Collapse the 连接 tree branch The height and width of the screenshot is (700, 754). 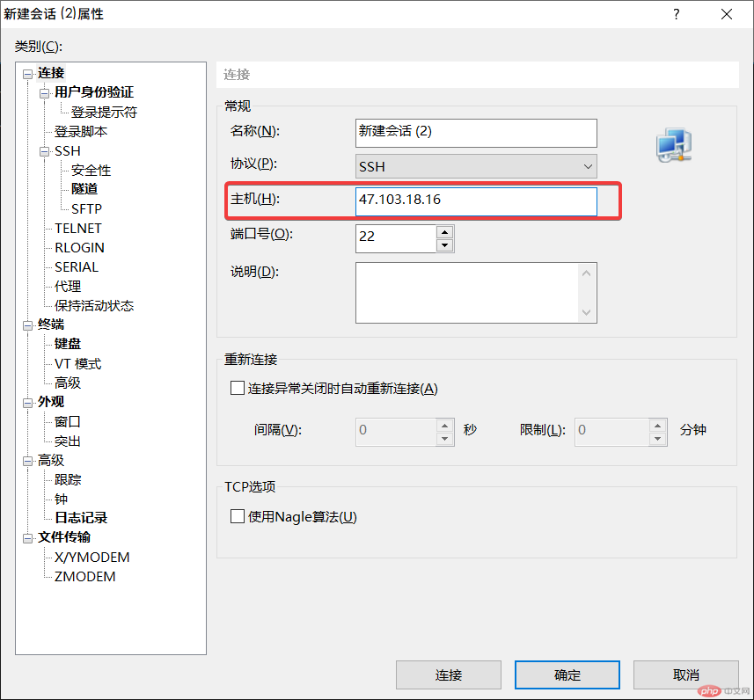(x=28, y=72)
